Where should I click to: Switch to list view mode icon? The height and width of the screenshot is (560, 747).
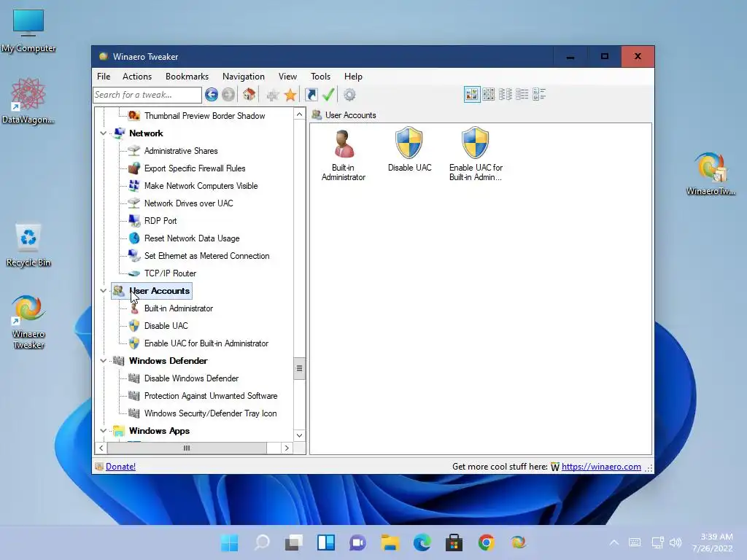click(x=505, y=94)
